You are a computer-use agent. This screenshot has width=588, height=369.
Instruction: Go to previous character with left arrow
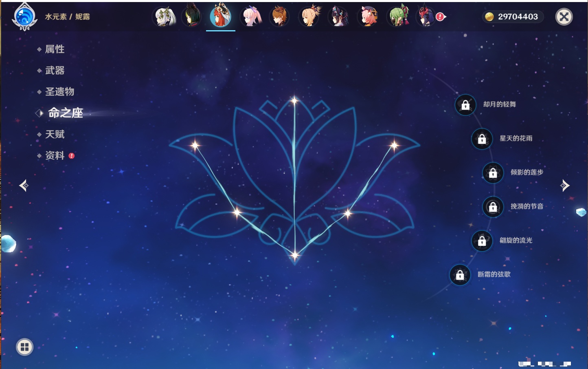(x=24, y=186)
